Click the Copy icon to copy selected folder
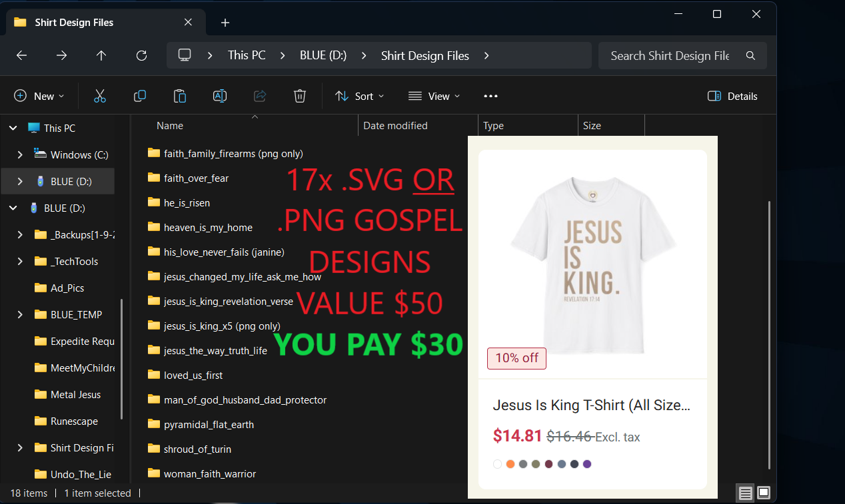845x504 pixels. [140, 96]
